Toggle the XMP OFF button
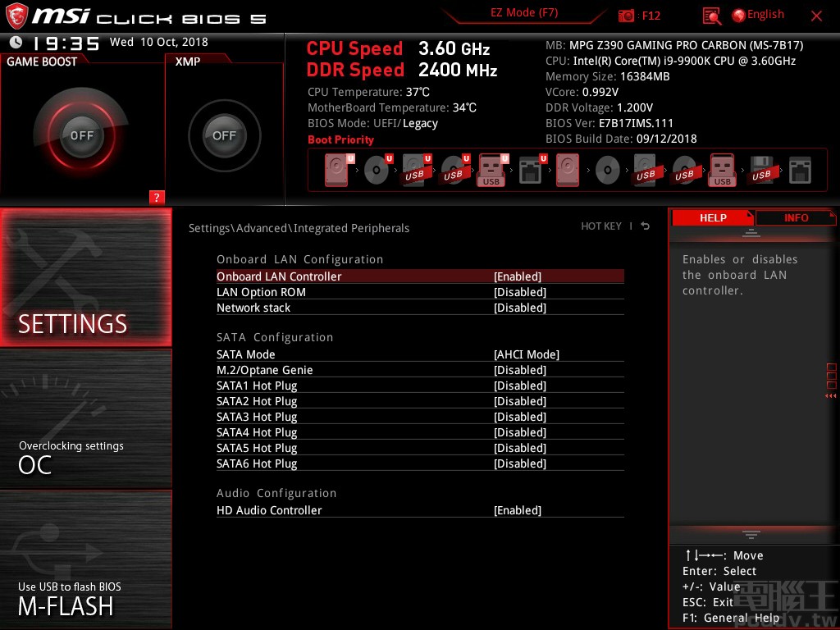Viewport: 840px width, 630px height. pos(224,135)
